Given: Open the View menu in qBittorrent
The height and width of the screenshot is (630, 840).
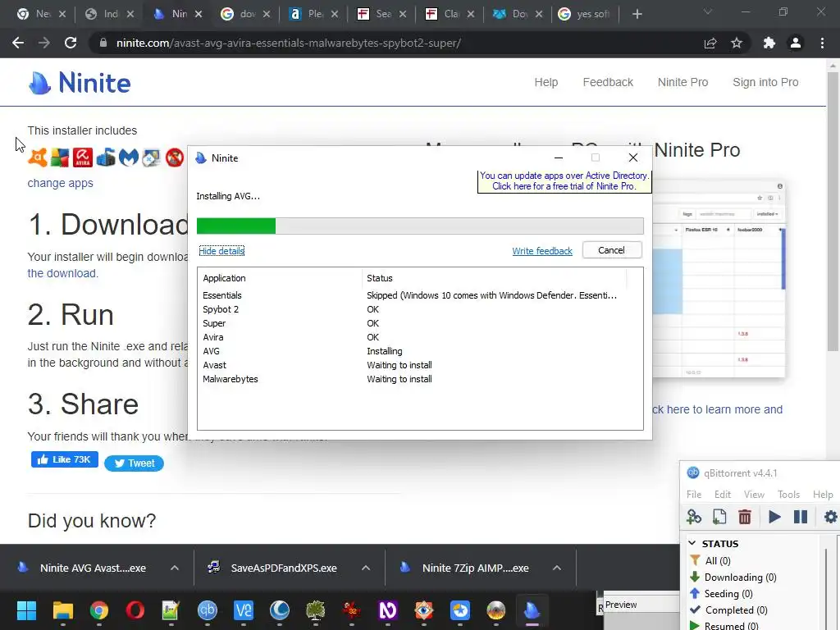Looking at the screenshot, I should pos(754,495).
